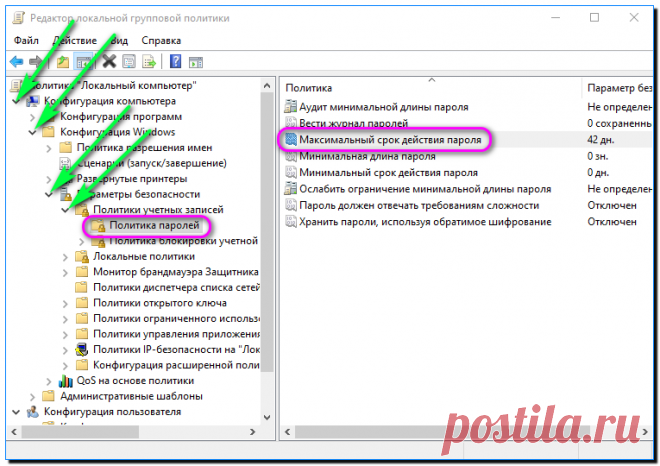Click icon of Пароль должен отвечать требованиям
Screen dimensions: 660x466
tap(290, 205)
